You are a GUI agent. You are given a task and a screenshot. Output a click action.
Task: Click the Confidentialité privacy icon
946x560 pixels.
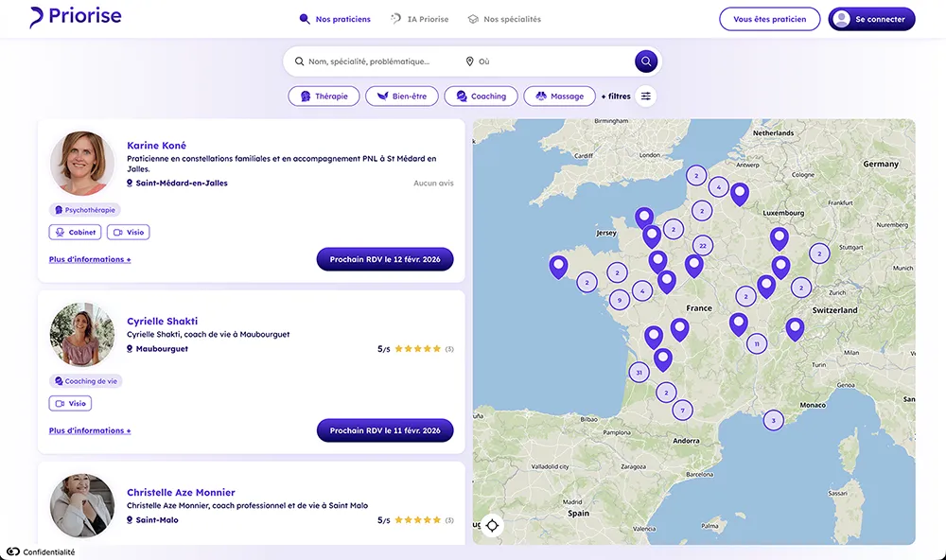[12, 551]
